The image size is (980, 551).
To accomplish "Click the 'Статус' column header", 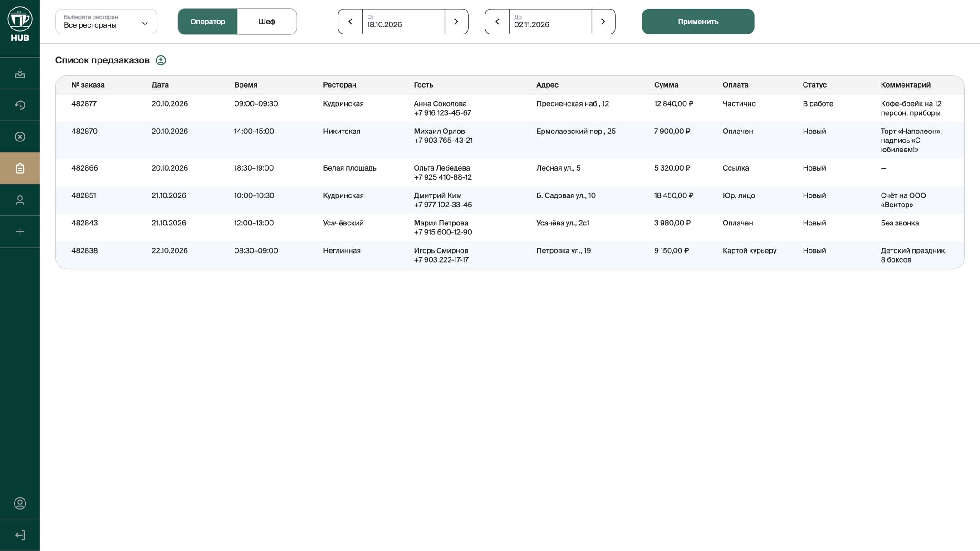I will 814,85.
